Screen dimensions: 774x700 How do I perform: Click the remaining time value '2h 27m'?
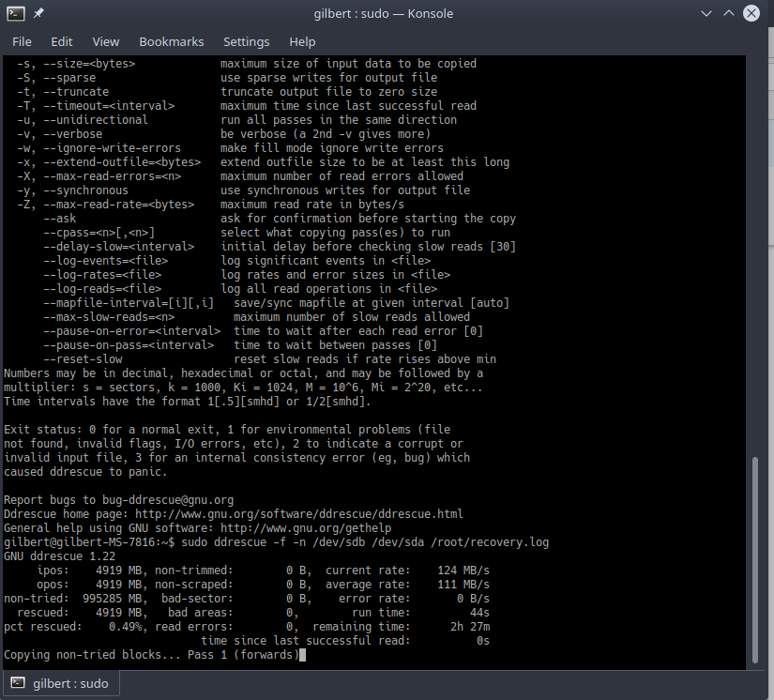pyautogui.click(x=470, y=627)
